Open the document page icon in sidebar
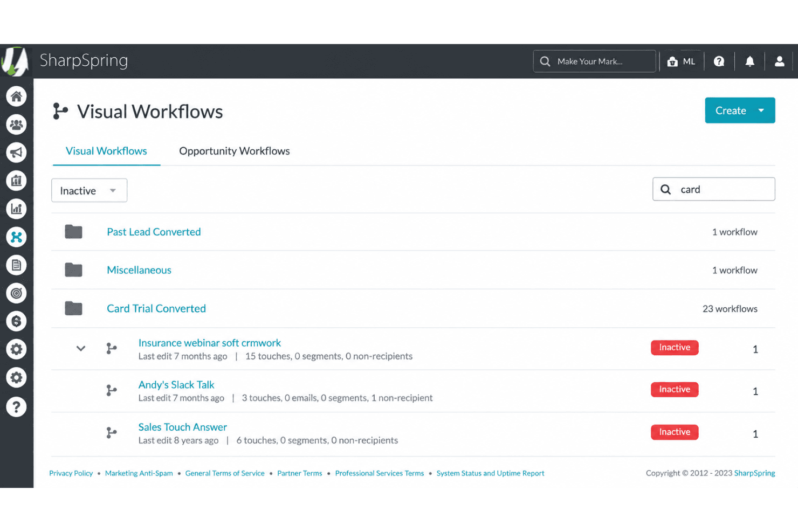The height and width of the screenshot is (532, 798). pos(17,265)
